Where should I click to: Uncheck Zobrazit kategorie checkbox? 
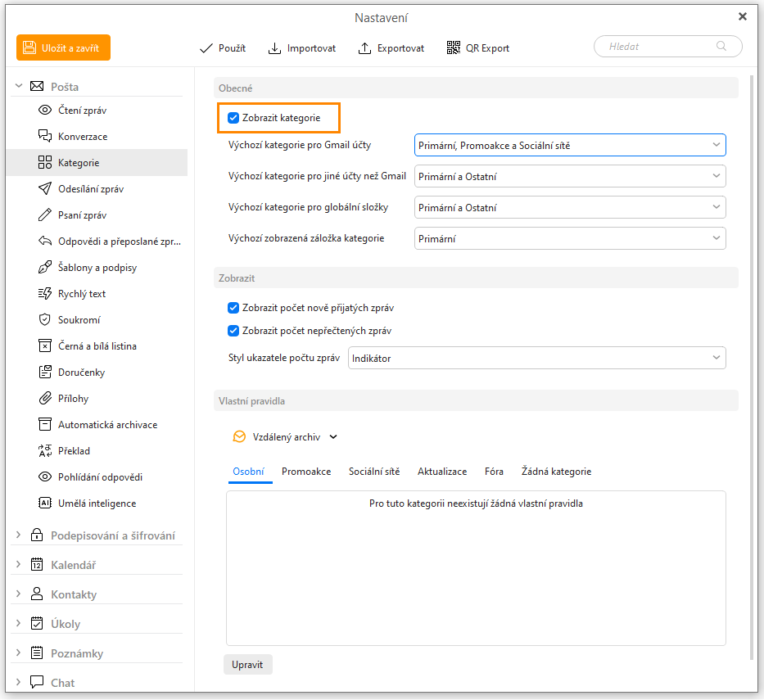[233, 118]
